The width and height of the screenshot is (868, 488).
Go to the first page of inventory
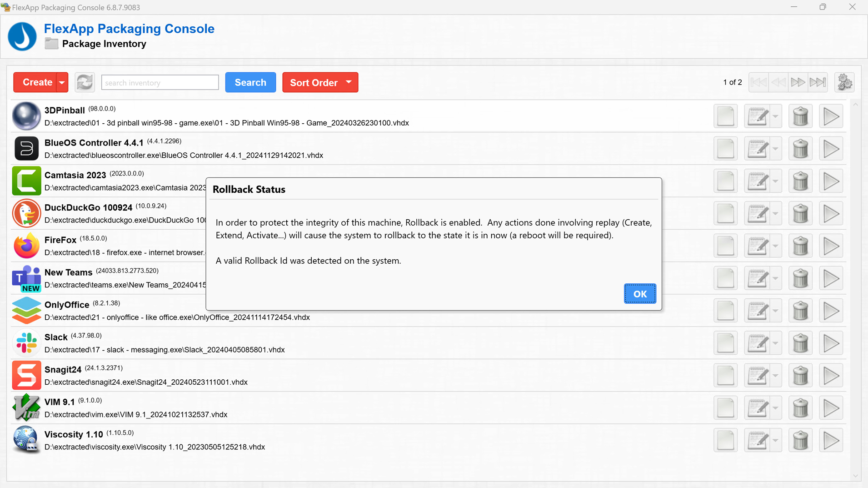758,82
